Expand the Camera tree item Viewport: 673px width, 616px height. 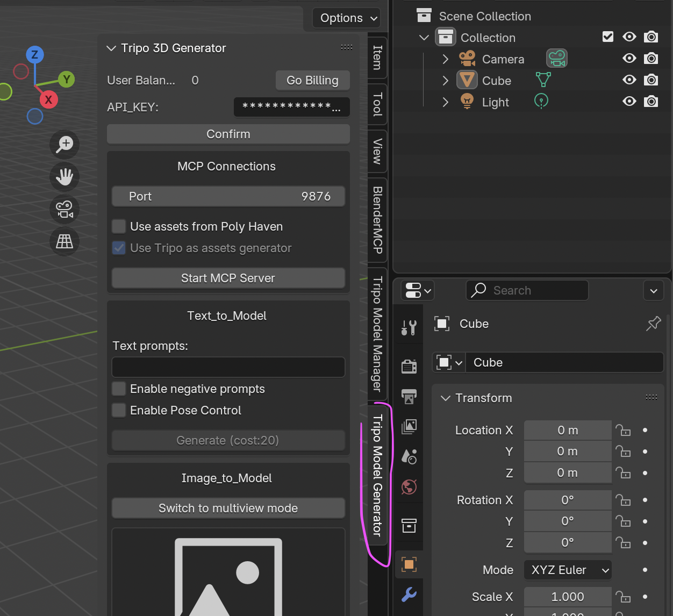[445, 59]
